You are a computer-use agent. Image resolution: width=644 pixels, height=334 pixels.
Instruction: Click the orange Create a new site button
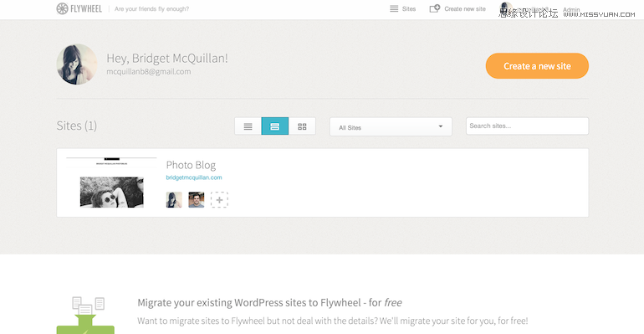point(537,66)
